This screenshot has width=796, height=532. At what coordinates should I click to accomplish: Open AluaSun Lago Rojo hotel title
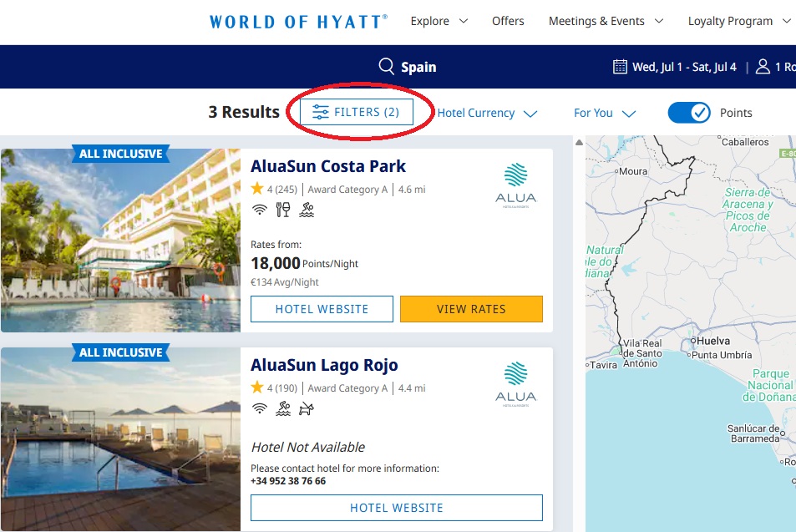tap(324, 365)
